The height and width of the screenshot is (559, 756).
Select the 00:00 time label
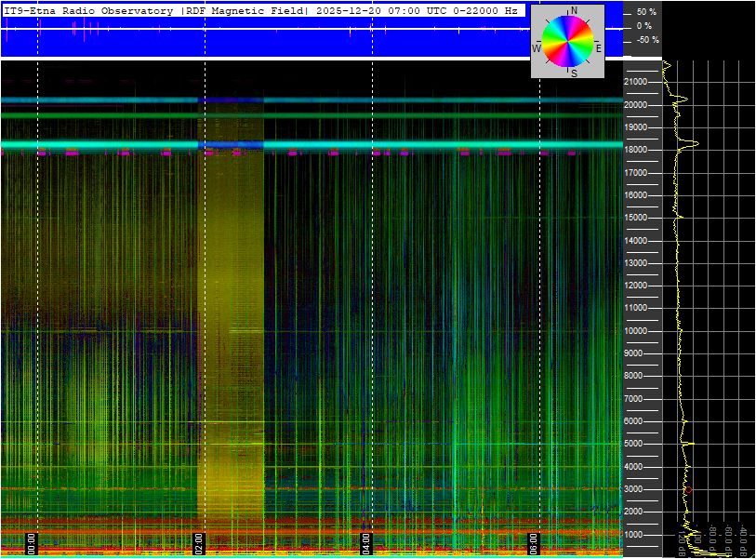tap(31, 544)
